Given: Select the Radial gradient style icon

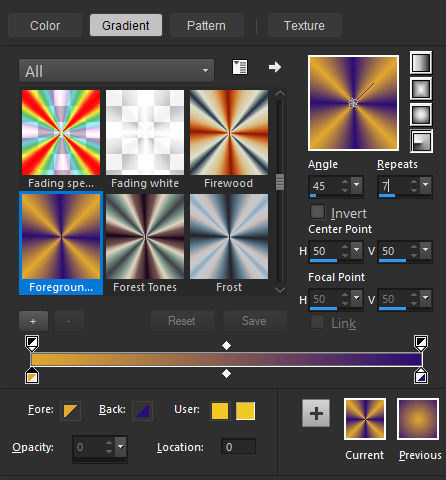Looking at the screenshot, I should [x=421, y=141].
